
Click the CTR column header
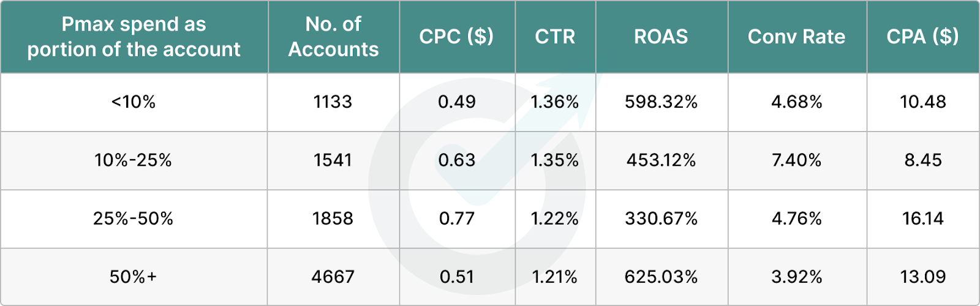[x=555, y=37]
